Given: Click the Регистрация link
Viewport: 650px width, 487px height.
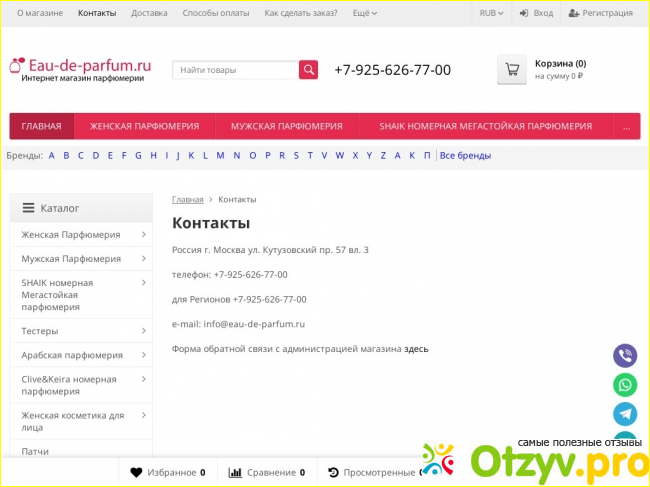Looking at the screenshot, I should pyautogui.click(x=600, y=13).
